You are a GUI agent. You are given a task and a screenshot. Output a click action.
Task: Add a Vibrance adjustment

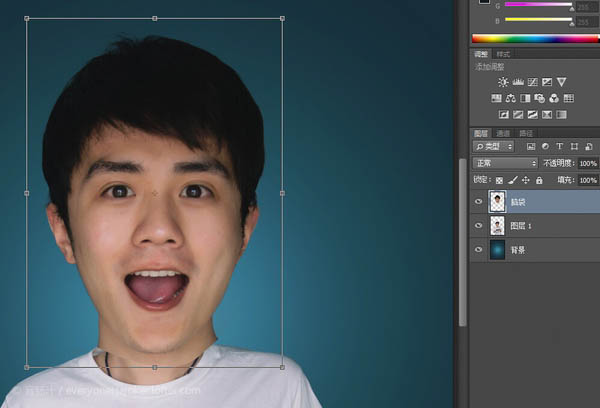561,82
